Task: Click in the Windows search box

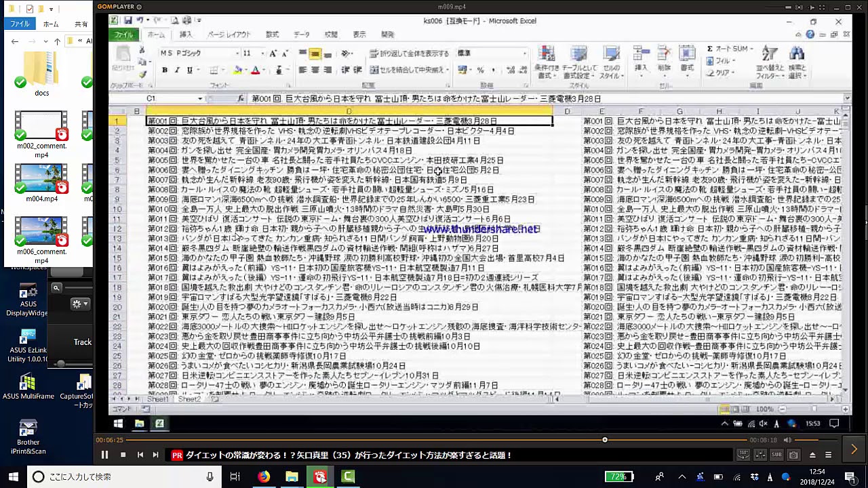Action: 122,476
